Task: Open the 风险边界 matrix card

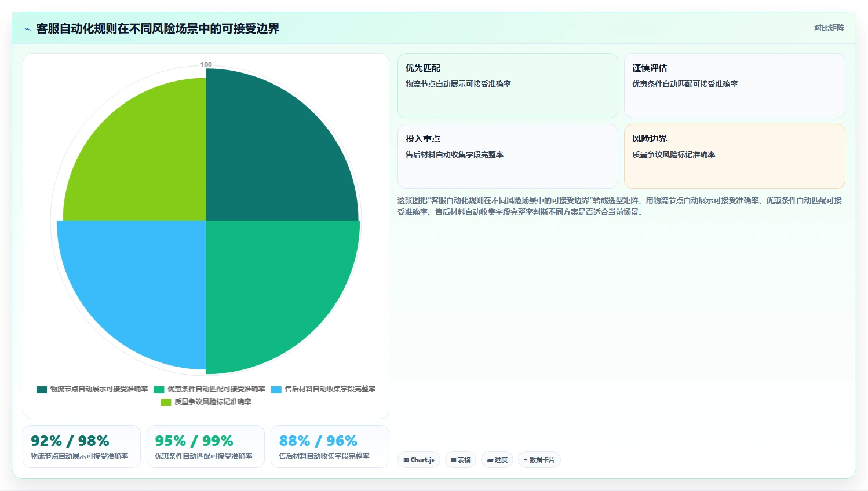Action: tap(734, 156)
